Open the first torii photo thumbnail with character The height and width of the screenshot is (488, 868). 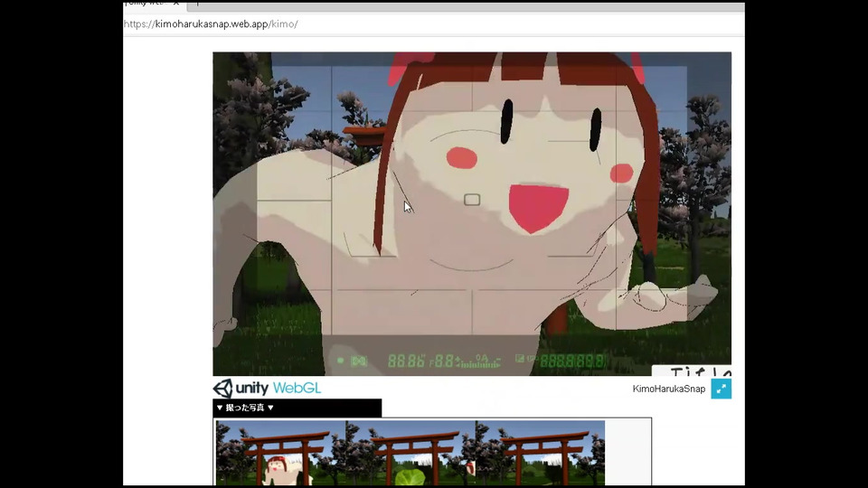tap(281, 453)
